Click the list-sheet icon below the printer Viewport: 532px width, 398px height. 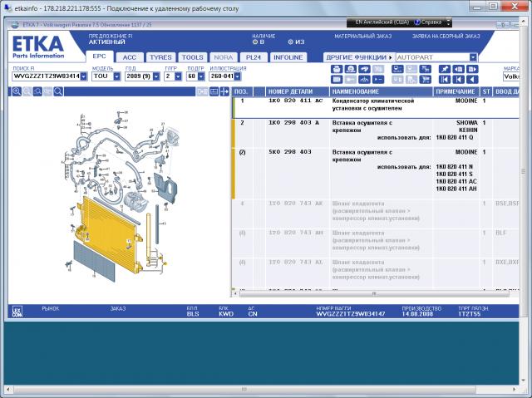coord(337,80)
